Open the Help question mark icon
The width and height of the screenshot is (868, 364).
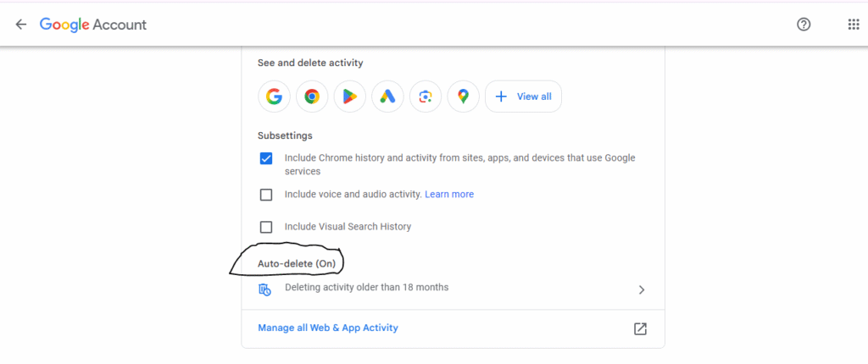click(x=804, y=25)
